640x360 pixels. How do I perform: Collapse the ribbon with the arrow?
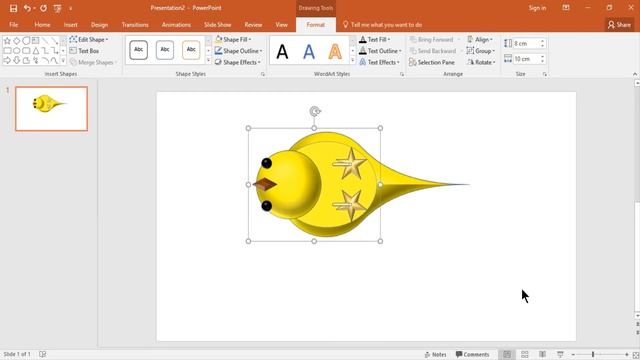pyautogui.click(x=635, y=74)
